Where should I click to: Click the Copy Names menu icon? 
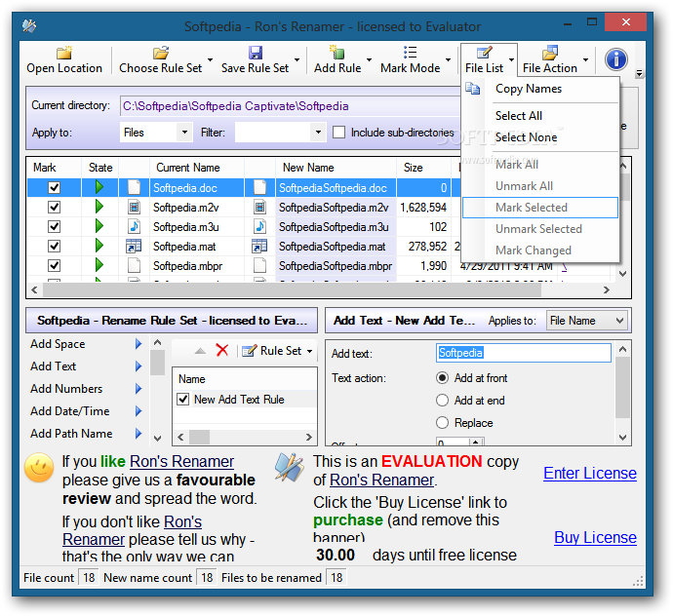tap(472, 89)
